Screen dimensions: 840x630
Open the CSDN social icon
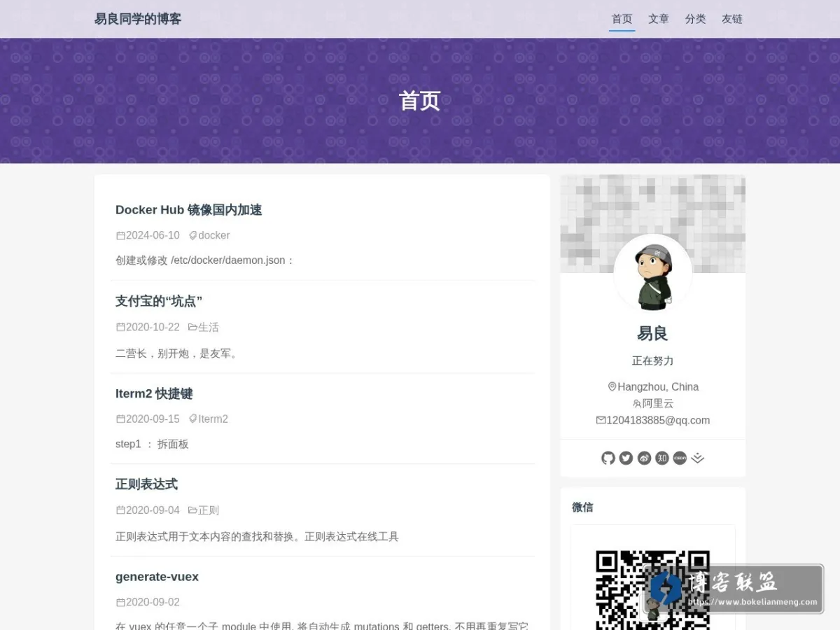pos(680,458)
